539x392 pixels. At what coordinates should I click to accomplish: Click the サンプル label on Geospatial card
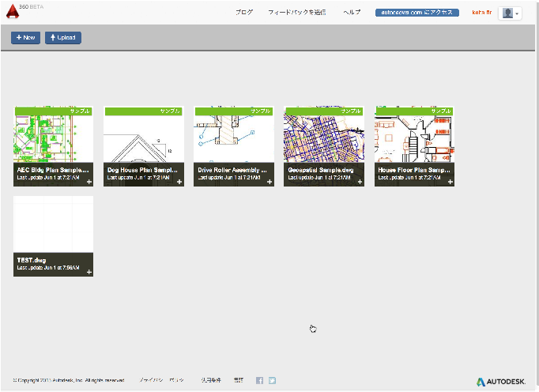tap(351, 111)
